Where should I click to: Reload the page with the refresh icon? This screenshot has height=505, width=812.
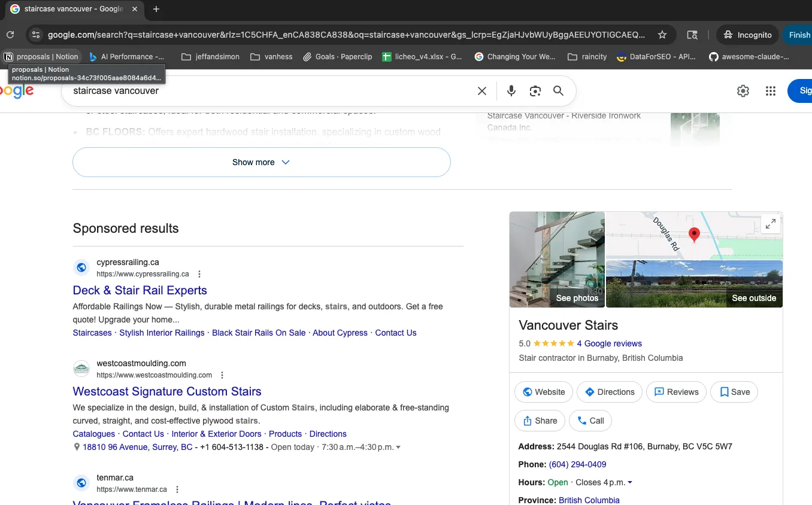(x=10, y=35)
